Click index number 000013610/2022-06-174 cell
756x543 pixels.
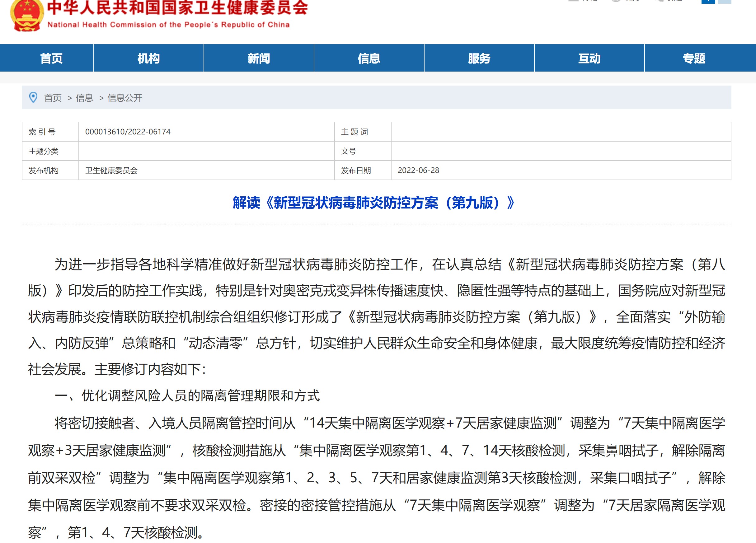click(128, 132)
